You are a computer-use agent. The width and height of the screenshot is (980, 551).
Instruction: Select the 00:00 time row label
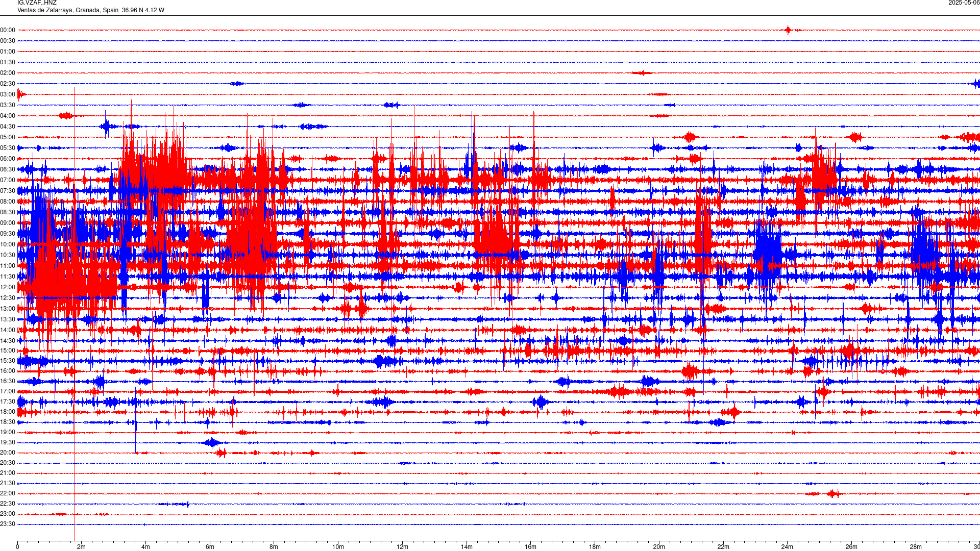click(8, 30)
